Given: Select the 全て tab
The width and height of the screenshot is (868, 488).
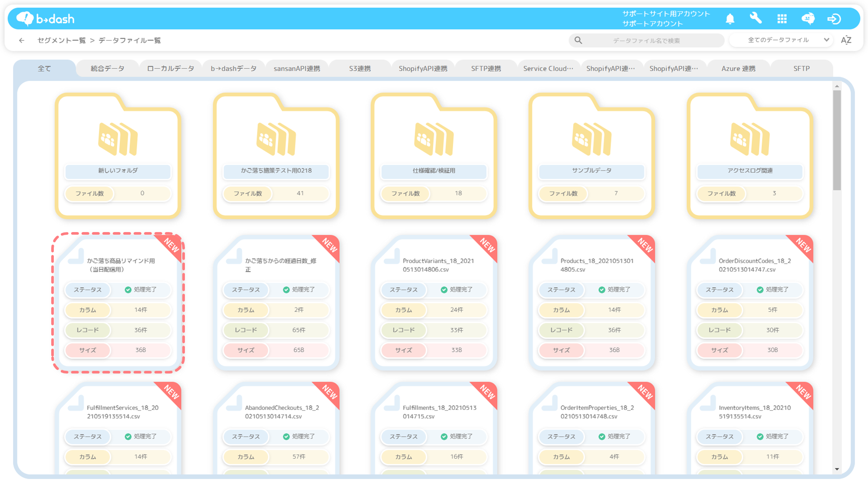Looking at the screenshot, I should (x=44, y=69).
